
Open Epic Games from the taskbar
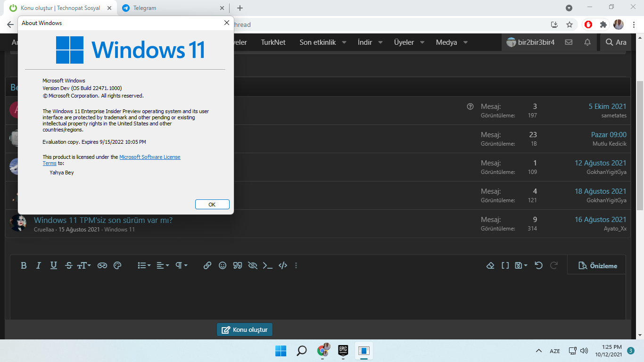pyautogui.click(x=343, y=351)
